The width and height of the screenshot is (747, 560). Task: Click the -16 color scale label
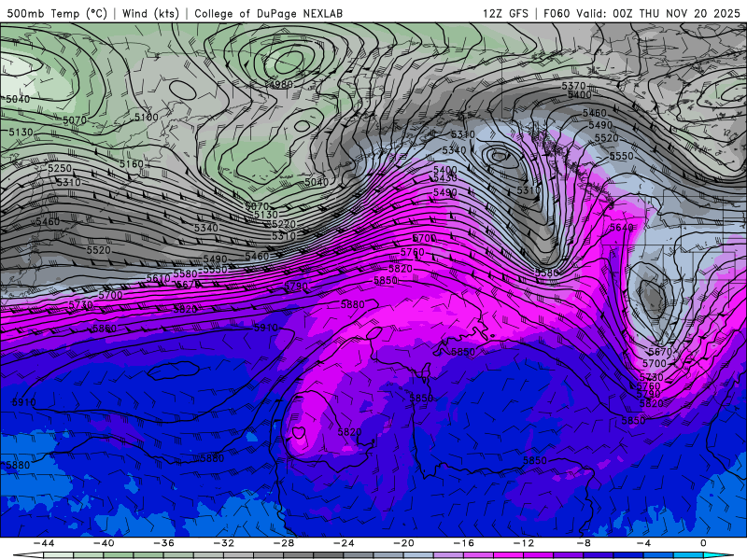pyautogui.click(x=464, y=543)
